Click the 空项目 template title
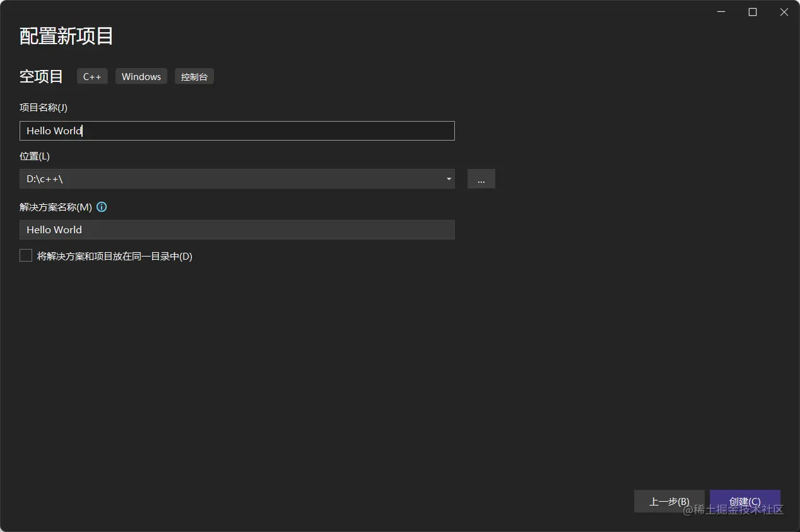 [42, 76]
